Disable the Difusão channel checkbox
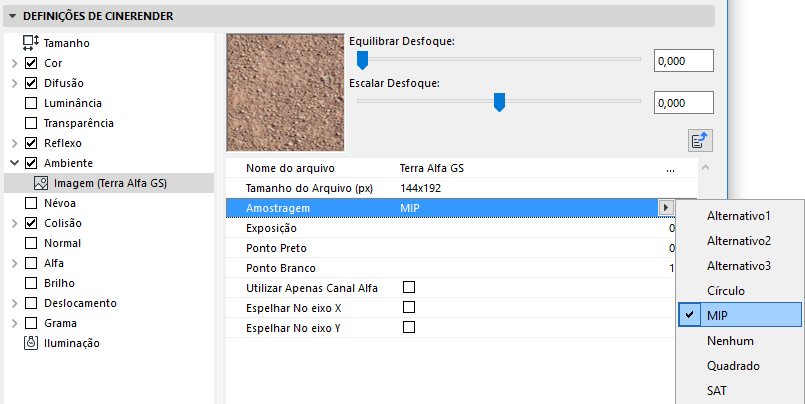The image size is (805, 404). click(x=31, y=83)
